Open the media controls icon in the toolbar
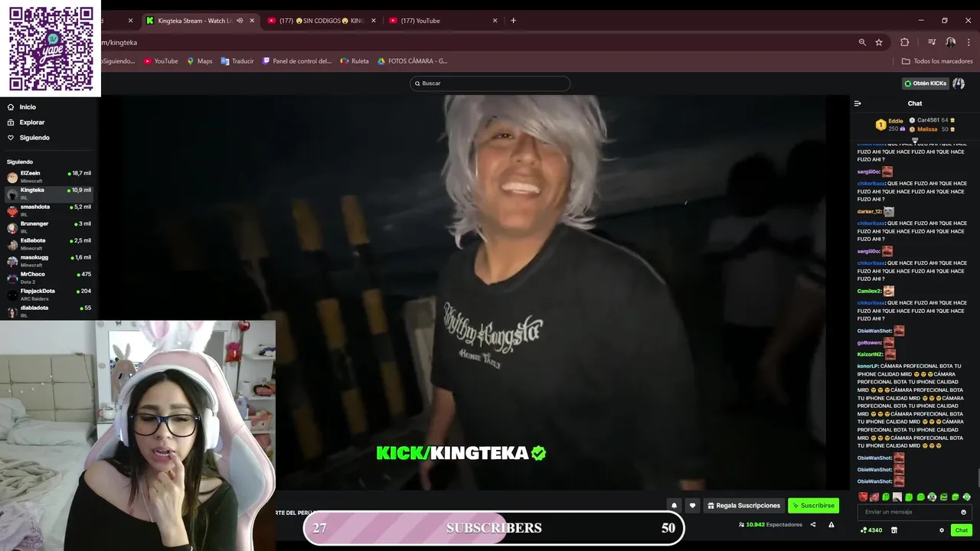980x551 pixels. [932, 42]
